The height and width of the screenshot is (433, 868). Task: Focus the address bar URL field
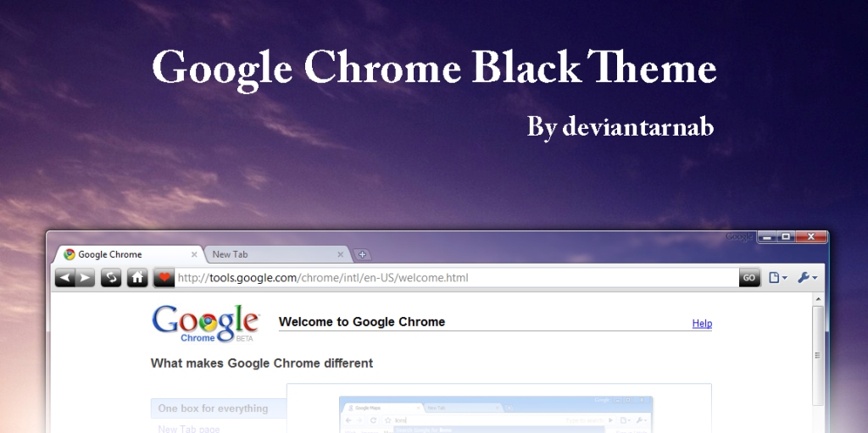457,277
